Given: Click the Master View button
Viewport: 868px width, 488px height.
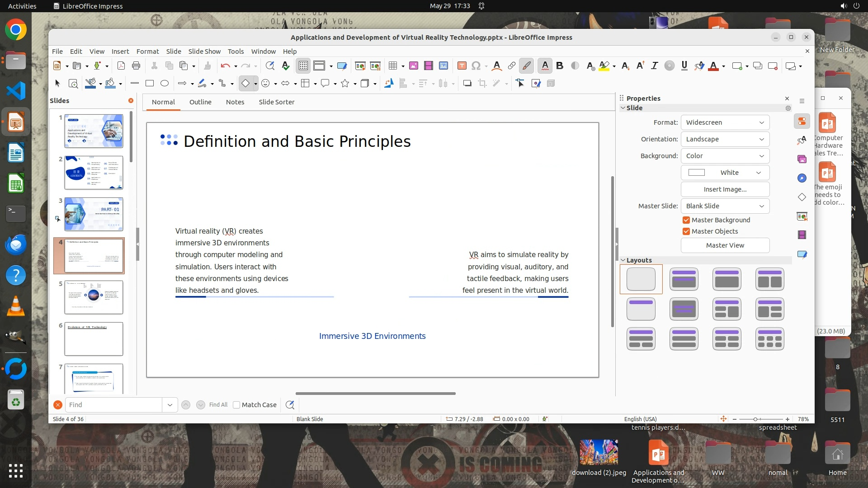Looking at the screenshot, I should (x=725, y=245).
